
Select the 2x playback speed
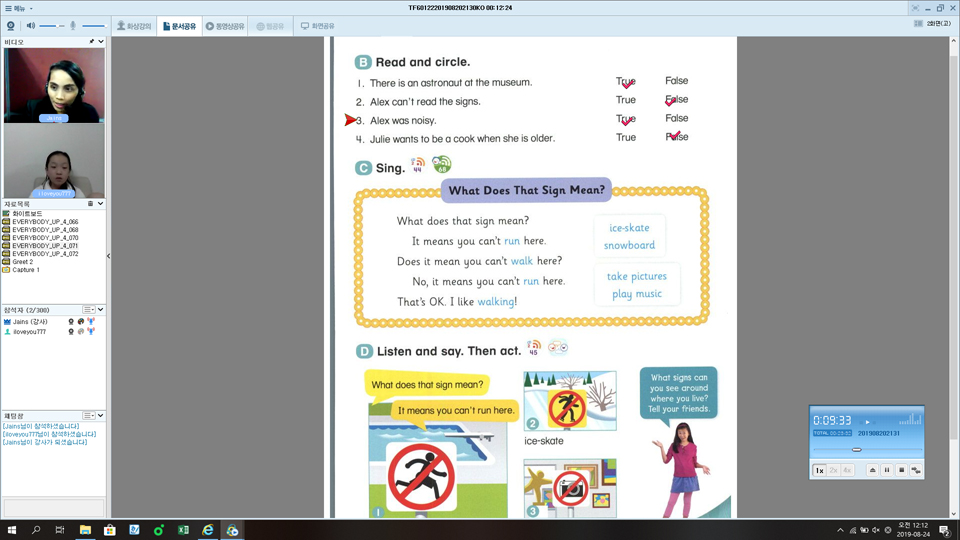[833, 470]
